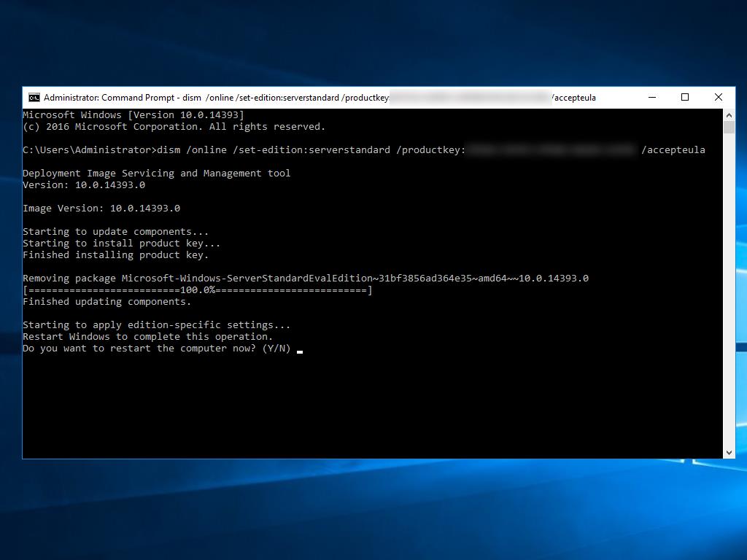The image size is (747, 560).
Task: Minimize the Command Prompt window
Action: [651, 98]
